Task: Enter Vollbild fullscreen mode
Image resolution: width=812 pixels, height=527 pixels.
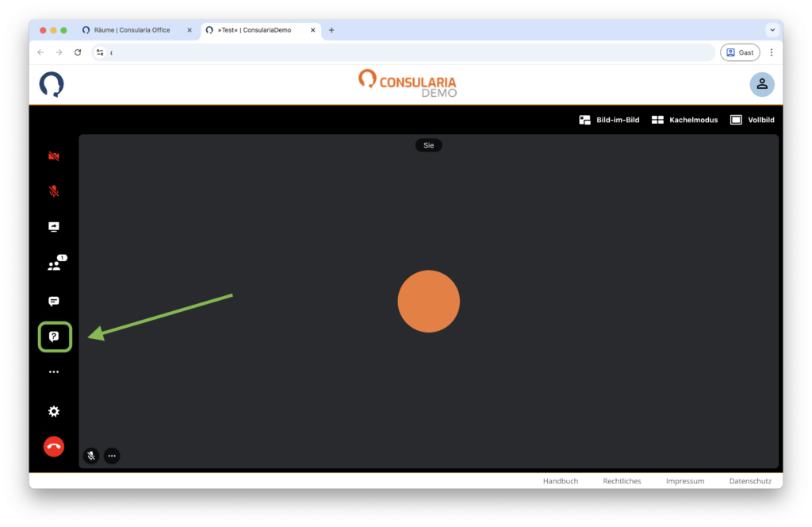Action: click(x=752, y=120)
